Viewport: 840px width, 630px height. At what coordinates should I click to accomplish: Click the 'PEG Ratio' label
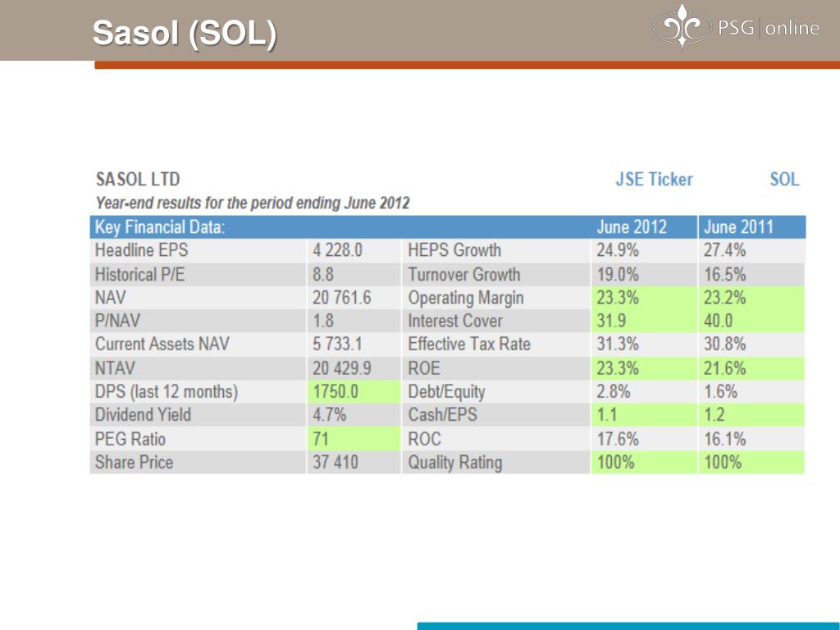point(130,440)
